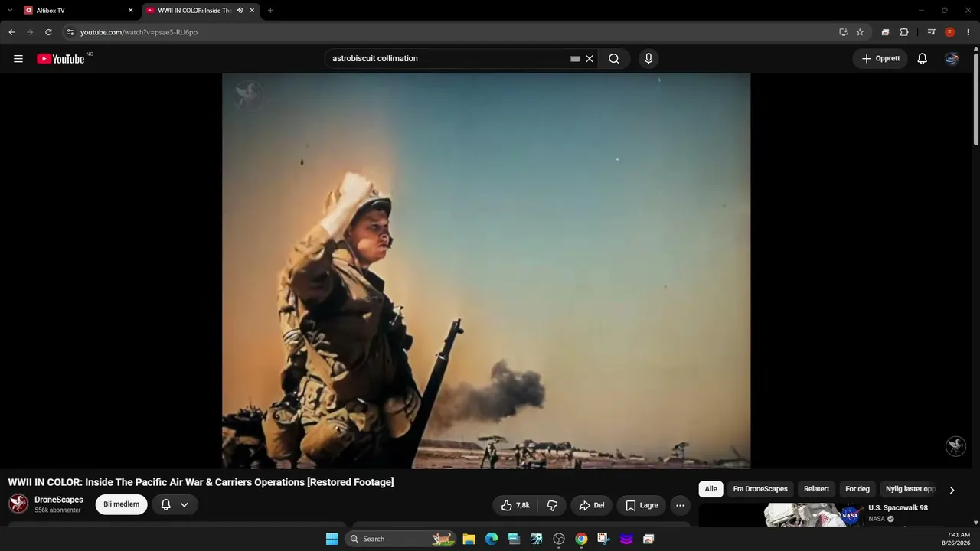The image size is (980, 551).
Task: Open Google Chrome from the taskbar
Action: pyautogui.click(x=581, y=539)
